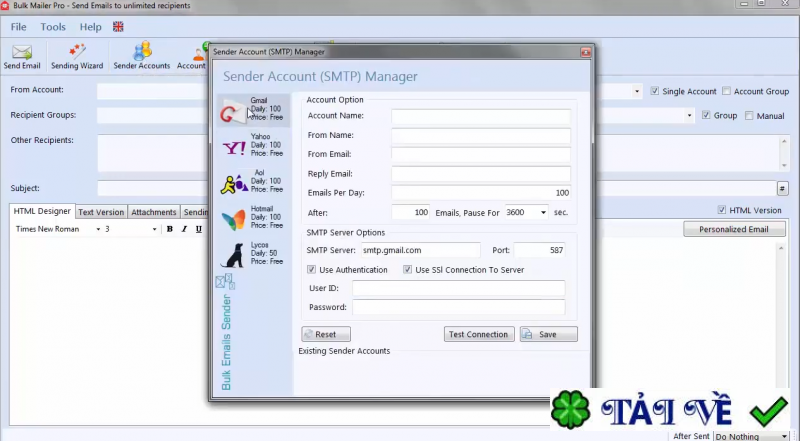
Task: Click the Emails Per Day field
Action: pos(481,193)
